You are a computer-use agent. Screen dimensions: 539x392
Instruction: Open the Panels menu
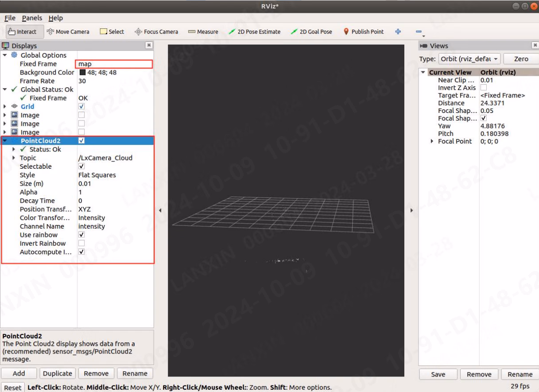[x=32, y=18]
